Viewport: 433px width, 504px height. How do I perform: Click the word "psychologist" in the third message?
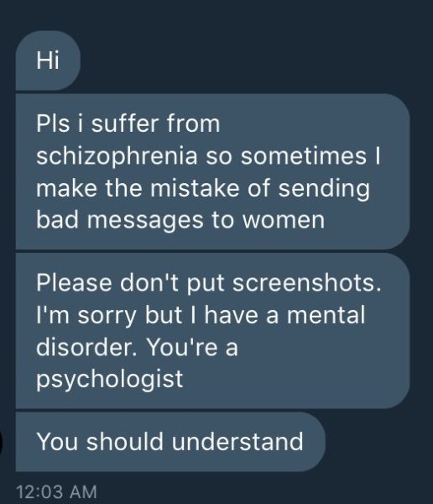tap(110, 381)
